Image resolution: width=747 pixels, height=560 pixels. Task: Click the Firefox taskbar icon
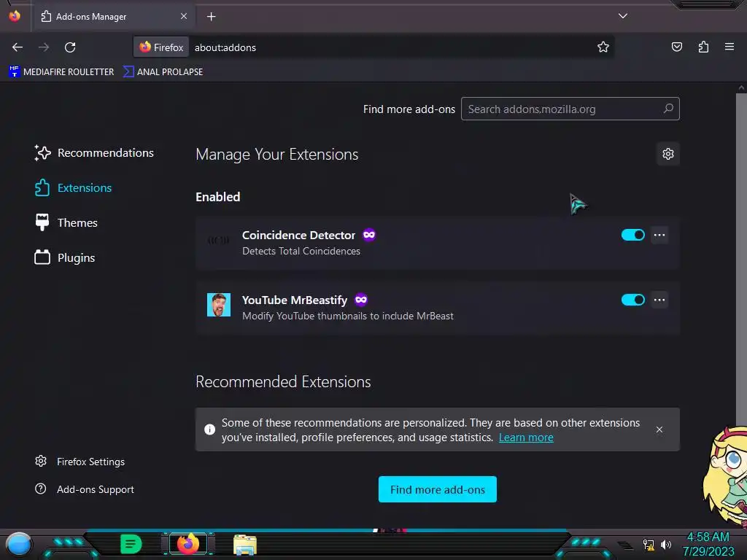coord(188,544)
